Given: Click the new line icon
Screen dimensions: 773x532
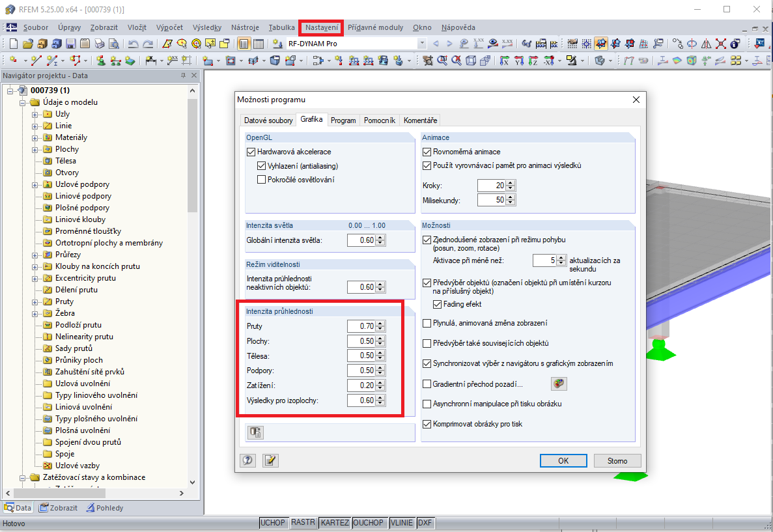Looking at the screenshot, I should click(36, 60).
